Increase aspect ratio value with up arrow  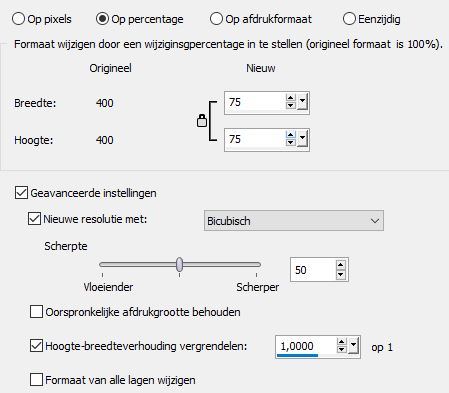(x=341, y=342)
